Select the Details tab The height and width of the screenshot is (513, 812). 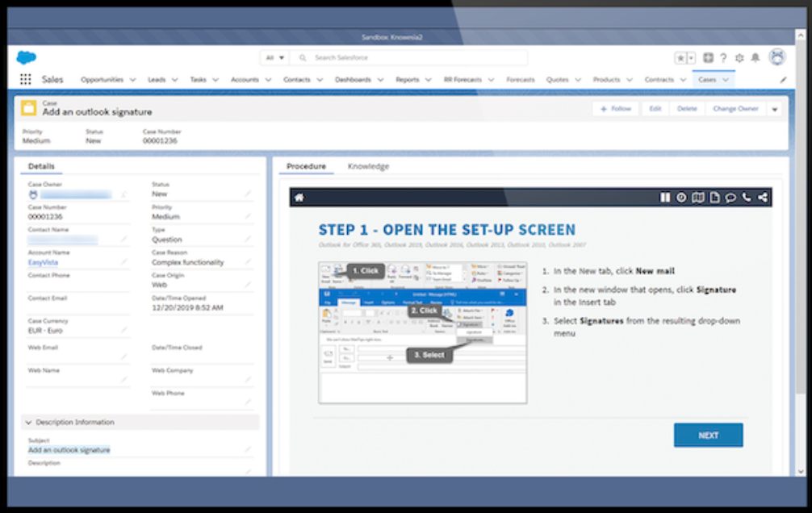pyautogui.click(x=41, y=166)
